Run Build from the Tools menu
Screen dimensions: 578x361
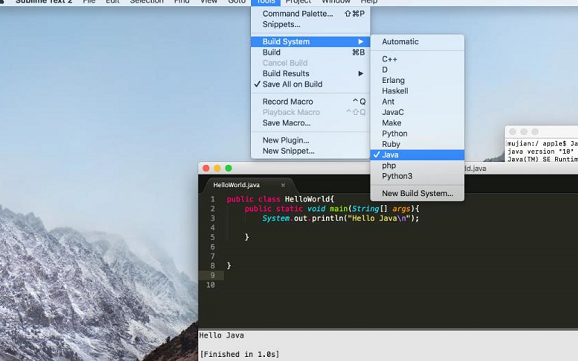[x=310, y=52]
